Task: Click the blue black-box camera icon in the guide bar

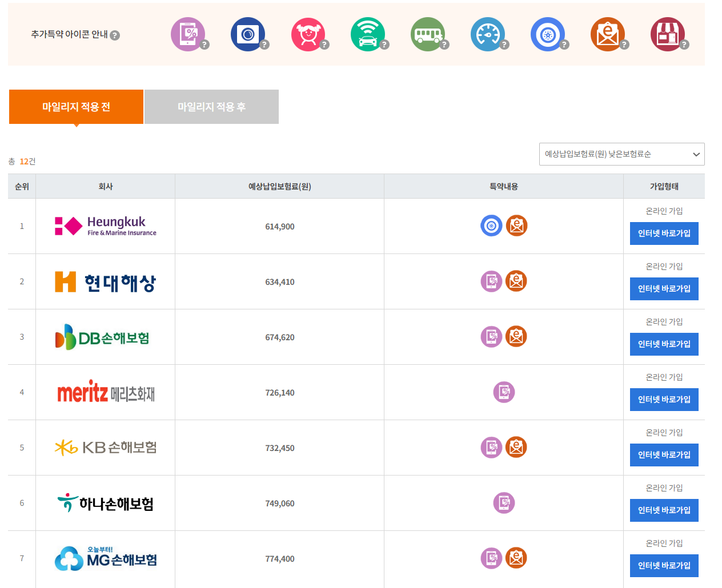Action: (x=248, y=34)
